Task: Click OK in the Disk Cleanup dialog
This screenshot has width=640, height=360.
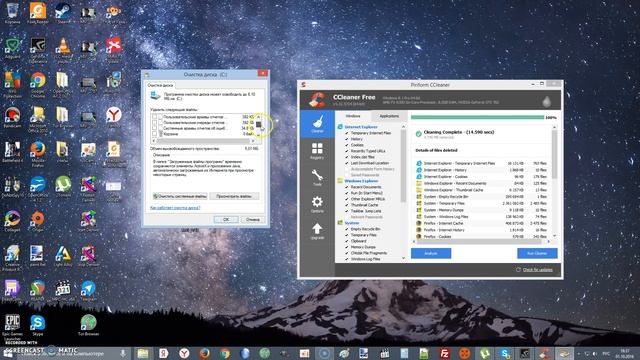Action: click(x=226, y=220)
